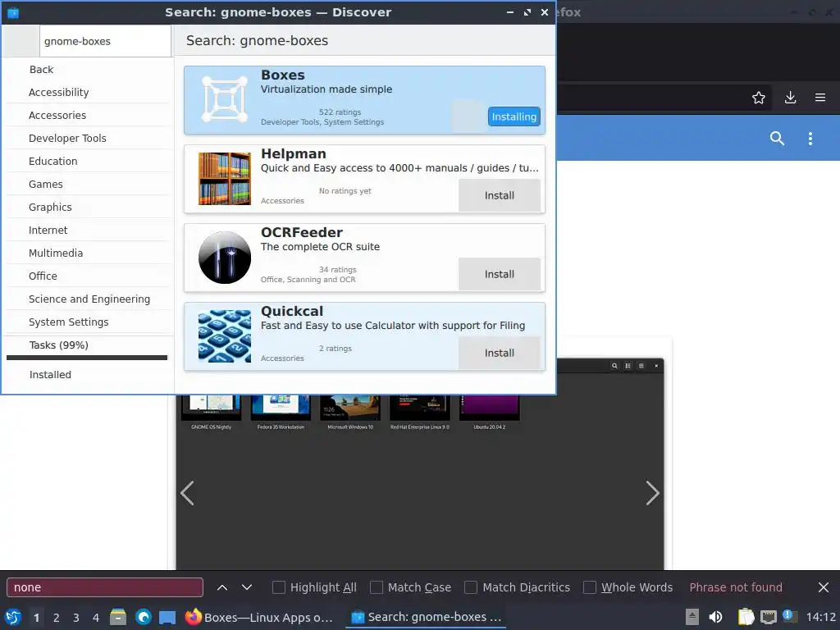Close the Firefox find bar
This screenshot has height=630, width=840.
click(824, 587)
